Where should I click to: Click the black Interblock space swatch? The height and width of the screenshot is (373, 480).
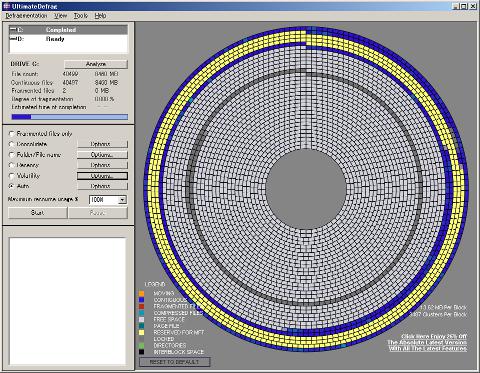click(x=142, y=352)
